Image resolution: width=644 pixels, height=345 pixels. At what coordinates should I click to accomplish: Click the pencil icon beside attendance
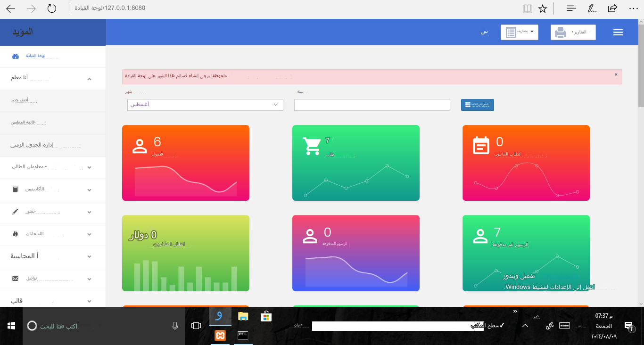pyautogui.click(x=15, y=212)
